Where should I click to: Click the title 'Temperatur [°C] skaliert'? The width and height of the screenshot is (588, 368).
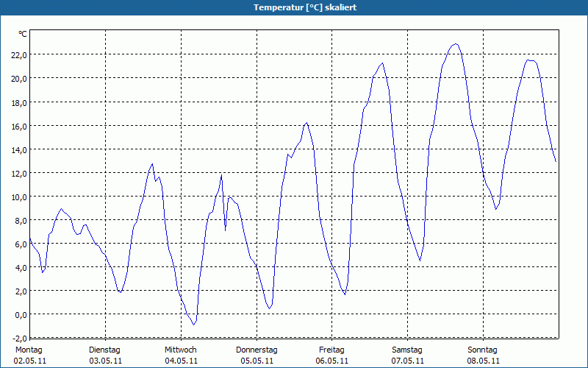(305, 7)
